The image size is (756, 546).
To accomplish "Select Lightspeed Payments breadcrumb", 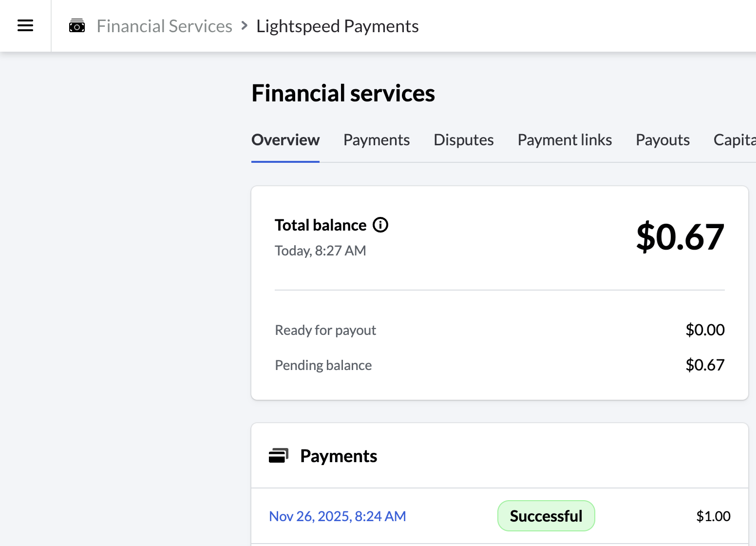I will [x=338, y=26].
